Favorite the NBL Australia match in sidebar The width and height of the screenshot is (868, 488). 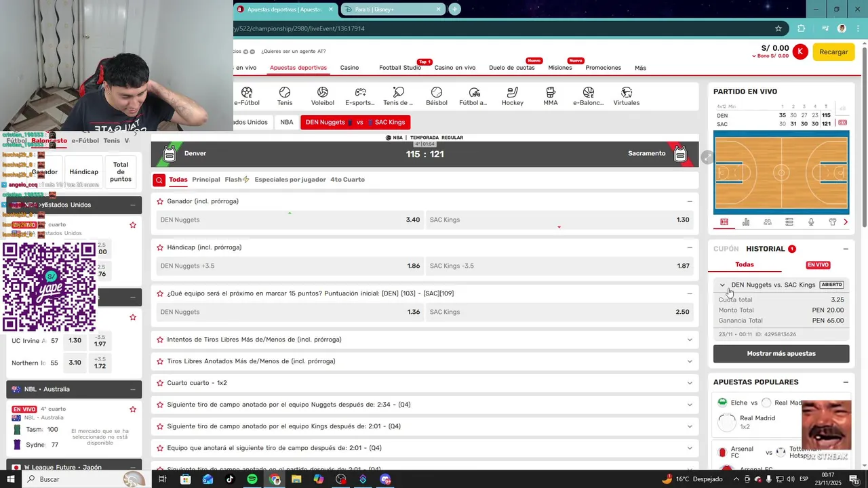(x=133, y=409)
